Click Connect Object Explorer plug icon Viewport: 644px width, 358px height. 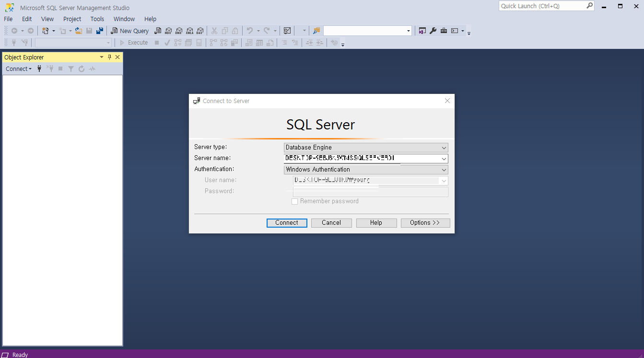pos(39,69)
